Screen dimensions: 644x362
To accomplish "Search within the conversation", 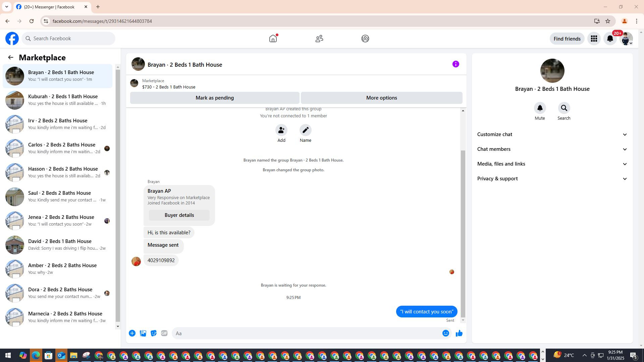I will coord(564,108).
